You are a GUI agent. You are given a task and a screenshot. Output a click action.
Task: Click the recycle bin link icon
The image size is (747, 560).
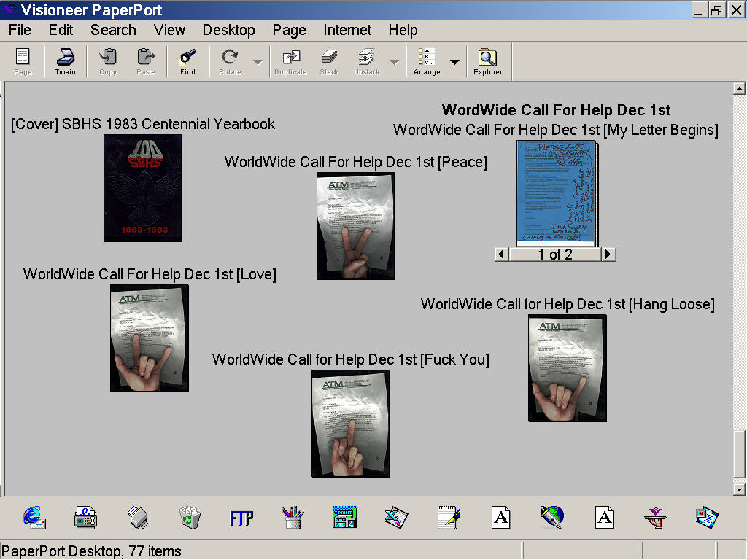pyautogui.click(x=190, y=518)
